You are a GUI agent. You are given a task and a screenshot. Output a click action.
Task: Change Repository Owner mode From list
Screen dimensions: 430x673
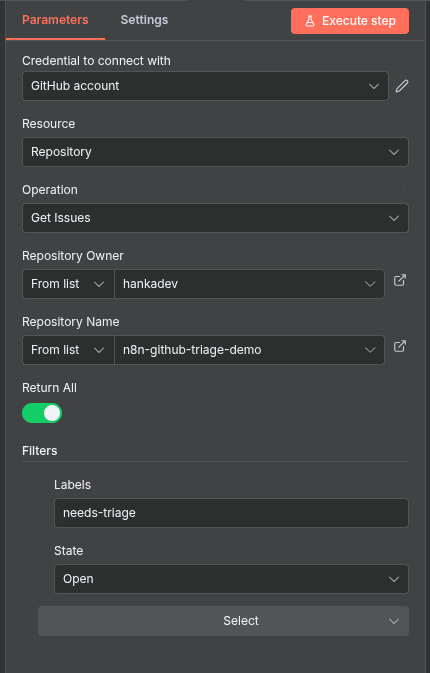68,284
